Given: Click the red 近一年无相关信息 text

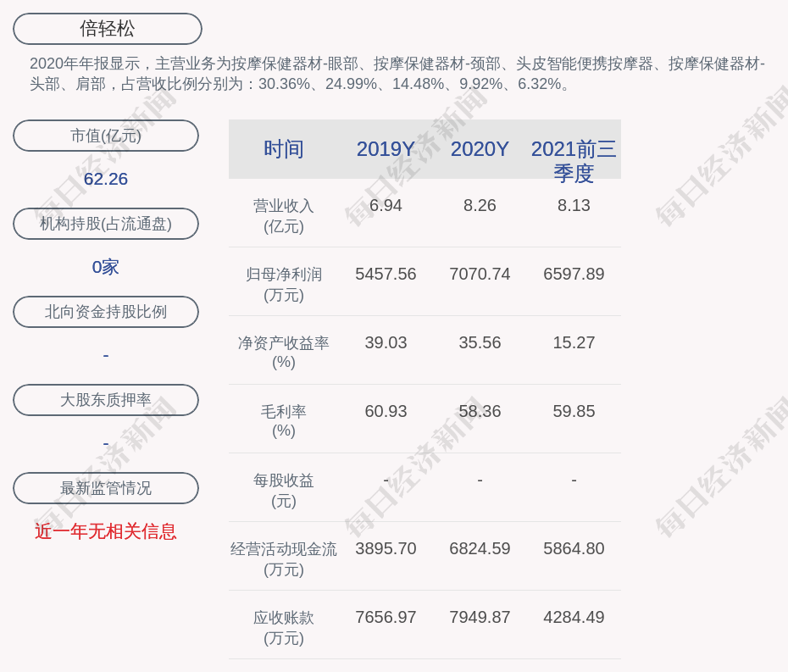Looking at the screenshot, I should point(106,531).
